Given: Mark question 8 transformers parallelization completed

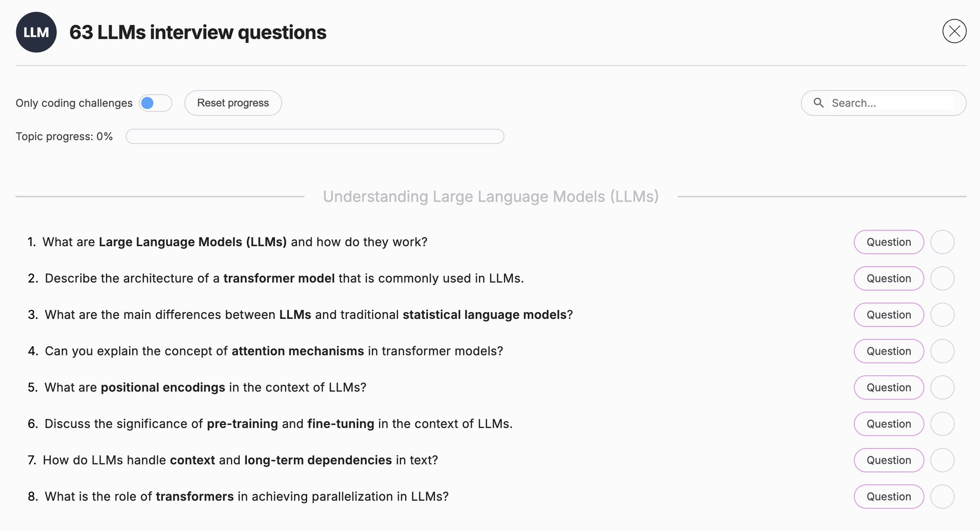Looking at the screenshot, I should [x=942, y=497].
